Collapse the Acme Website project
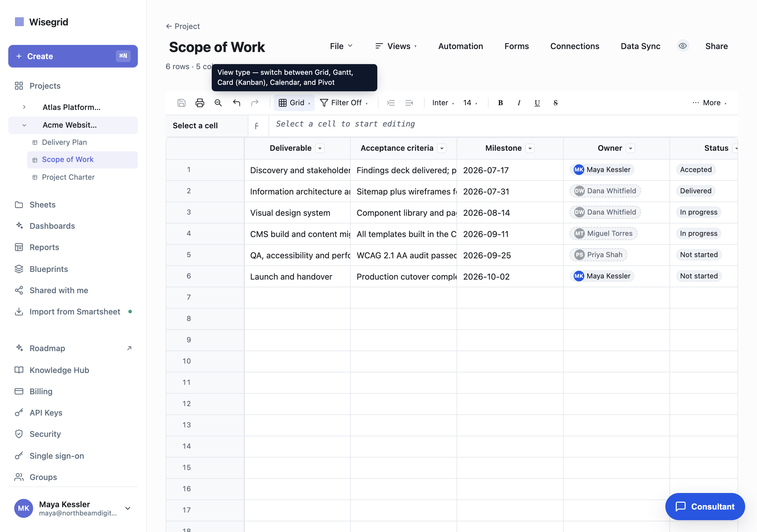Viewport: 757px width, 532px height. (x=24, y=125)
